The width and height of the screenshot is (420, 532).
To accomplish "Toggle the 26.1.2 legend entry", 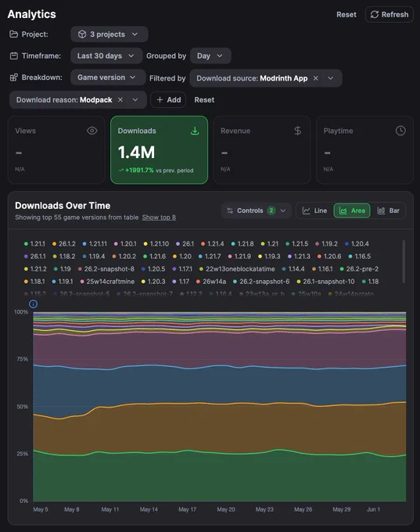I will click(64, 244).
